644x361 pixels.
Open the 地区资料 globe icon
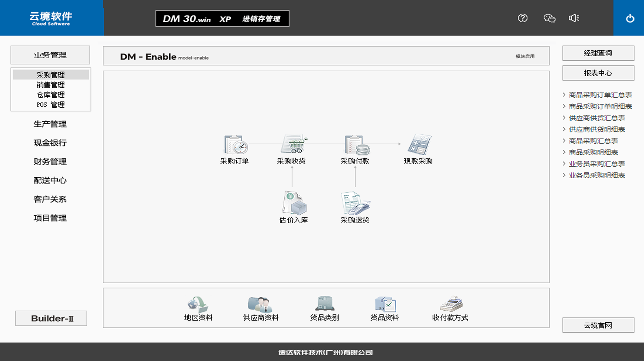[198, 304]
